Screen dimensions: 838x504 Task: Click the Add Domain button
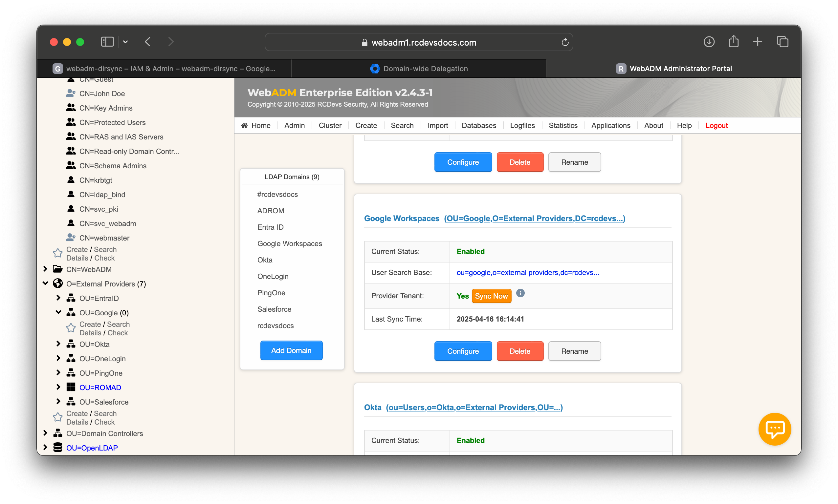[x=291, y=350]
